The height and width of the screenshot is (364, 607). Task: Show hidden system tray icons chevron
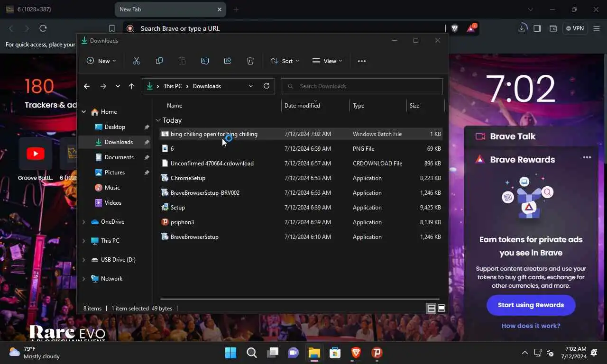(524, 353)
